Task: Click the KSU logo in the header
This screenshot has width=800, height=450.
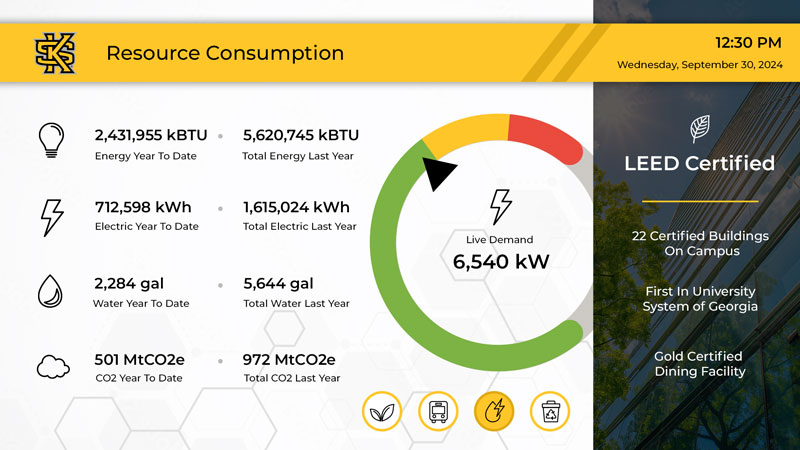Action: pos(55,53)
